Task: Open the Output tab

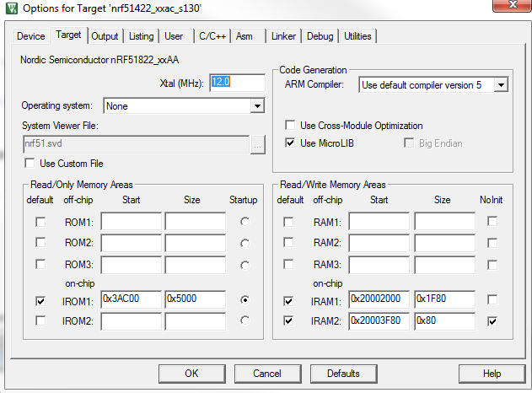Action: [x=105, y=36]
